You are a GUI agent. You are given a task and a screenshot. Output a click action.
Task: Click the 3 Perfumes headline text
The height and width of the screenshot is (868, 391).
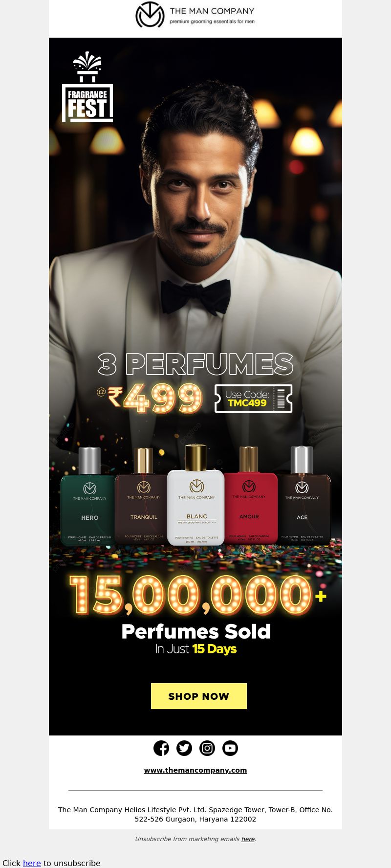pyautogui.click(x=195, y=364)
